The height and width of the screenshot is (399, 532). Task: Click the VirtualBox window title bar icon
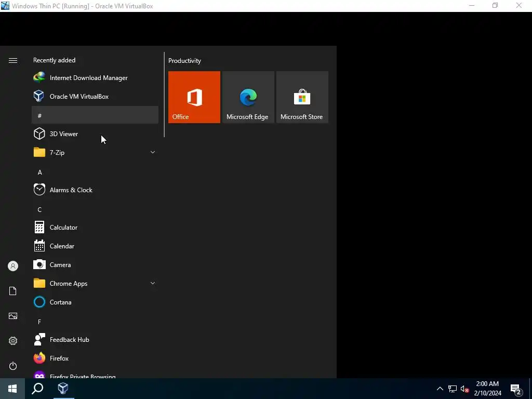(5, 6)
